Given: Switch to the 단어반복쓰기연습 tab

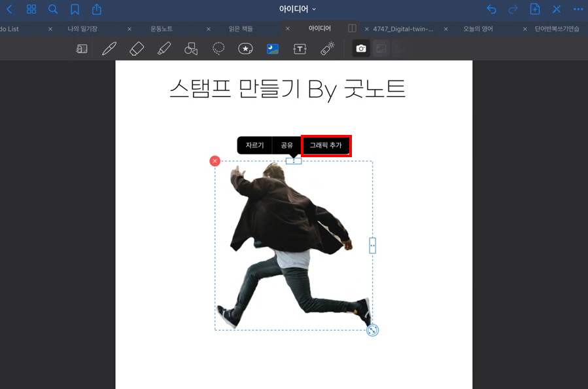Looking at the screenshot, I should 557,29.
